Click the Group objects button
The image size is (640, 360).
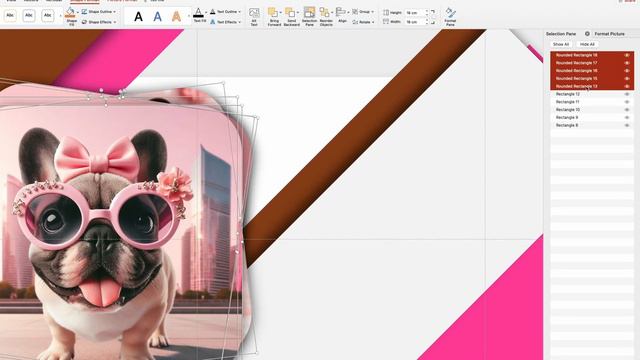coord(363,12)
